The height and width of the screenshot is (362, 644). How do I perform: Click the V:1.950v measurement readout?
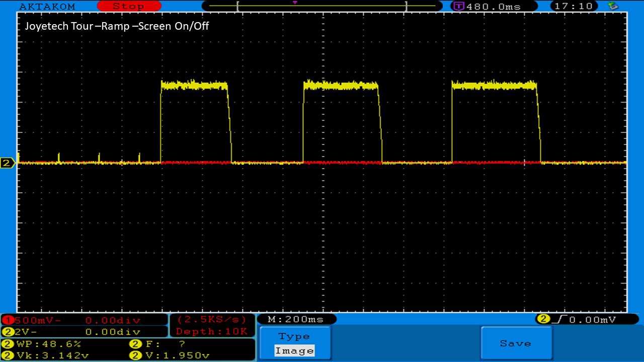171,355
